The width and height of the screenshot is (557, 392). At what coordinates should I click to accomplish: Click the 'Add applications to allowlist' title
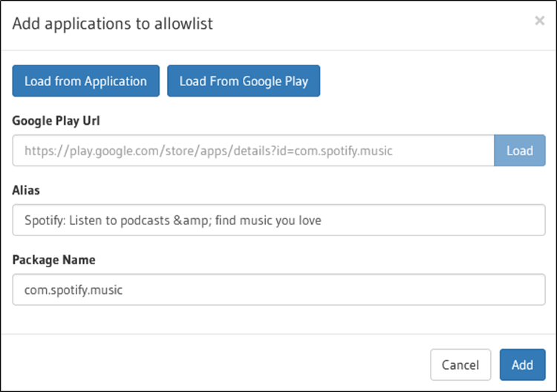point(113,24)
